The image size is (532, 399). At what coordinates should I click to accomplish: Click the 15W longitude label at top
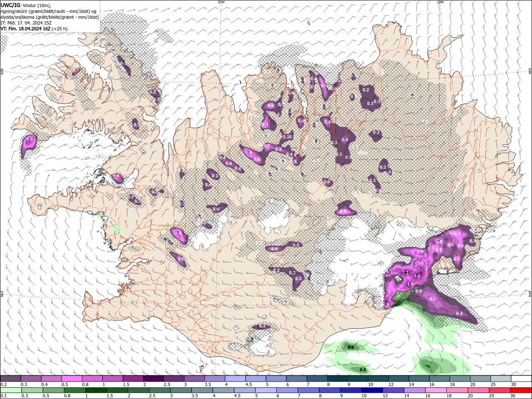pos(440,2)
